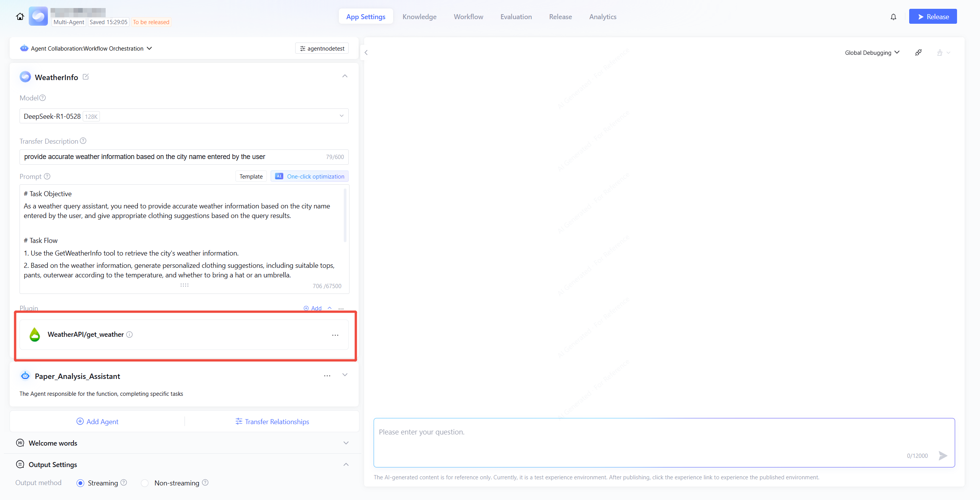Click the home icon
The image size is (980, 500).
coord(20,16)
